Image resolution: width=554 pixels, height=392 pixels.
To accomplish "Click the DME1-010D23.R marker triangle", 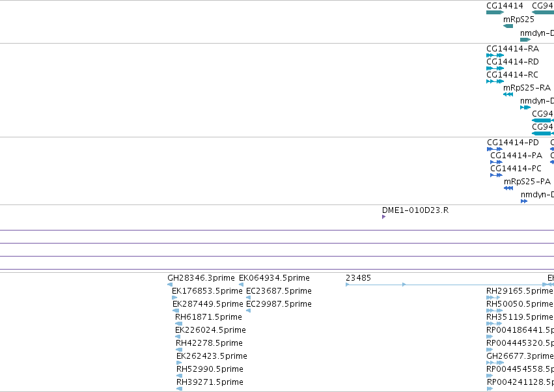I will point(383,217).
